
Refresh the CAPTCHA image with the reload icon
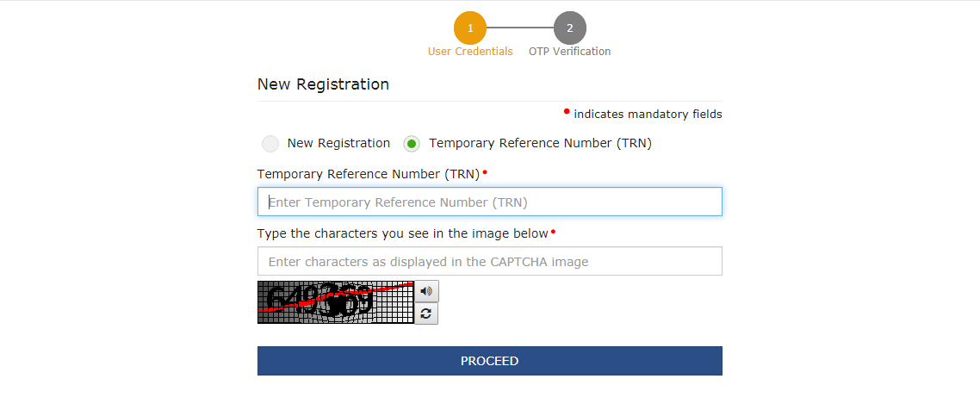(x=426, y=314)
